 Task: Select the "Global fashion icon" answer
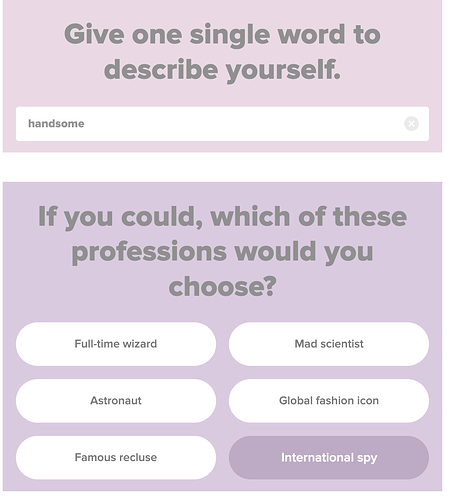pos(329,401)
